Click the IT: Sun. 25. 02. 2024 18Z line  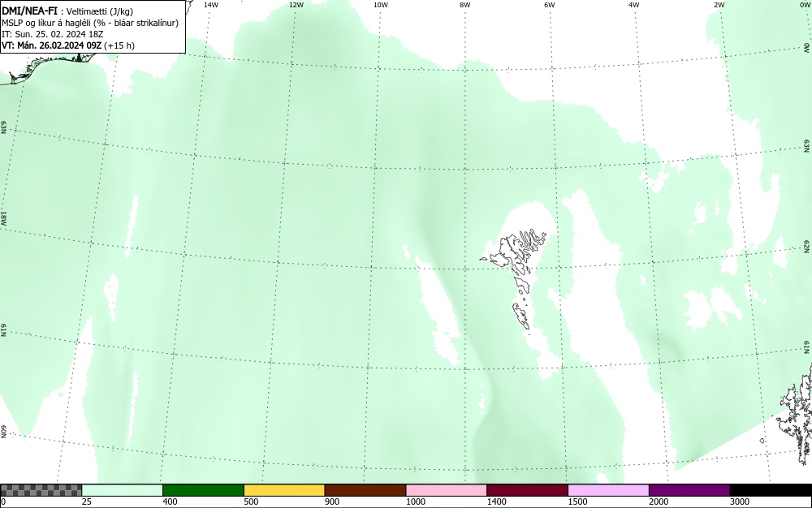pyautogui.click(x=53, y=34)
